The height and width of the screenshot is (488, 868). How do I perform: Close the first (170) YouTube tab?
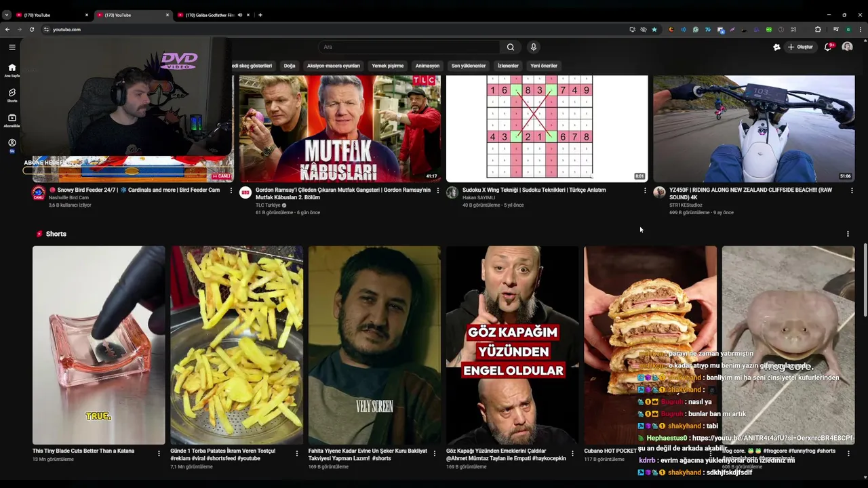pos(87,15)
